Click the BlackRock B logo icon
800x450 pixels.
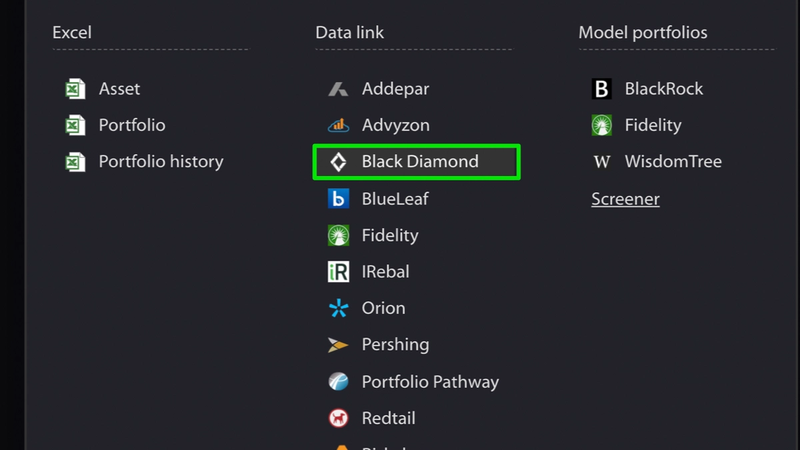pyautogui.click(x=602, y=89)
